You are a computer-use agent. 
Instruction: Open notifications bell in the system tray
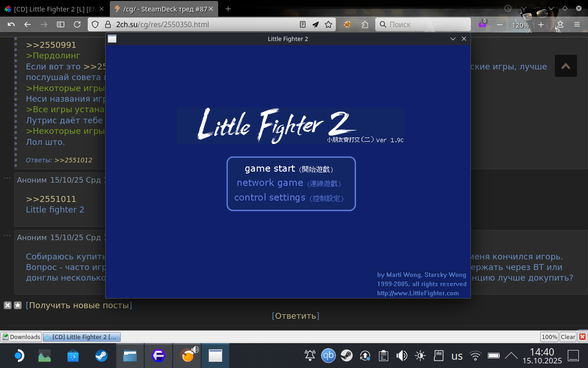(310, 356)
